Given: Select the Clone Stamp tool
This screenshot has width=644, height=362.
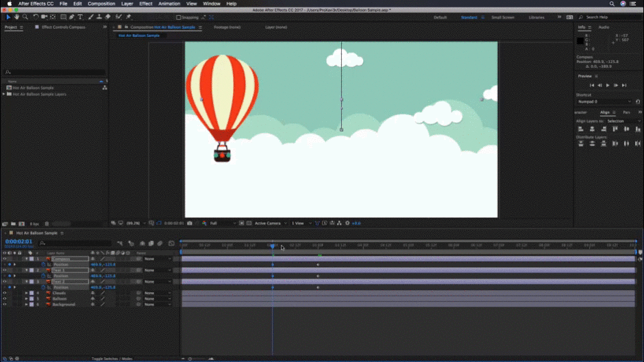Looking at the screenshot, I should pos(99,17).
